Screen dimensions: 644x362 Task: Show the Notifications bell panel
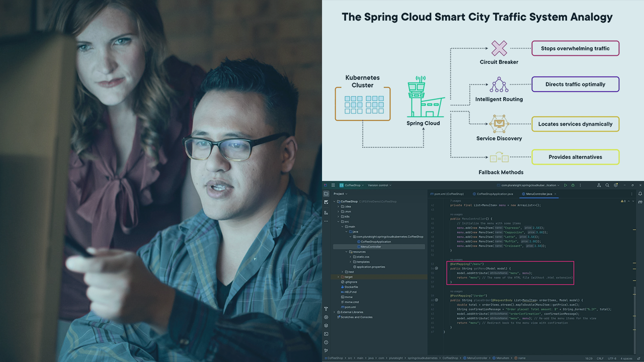[x=640, y=194]
